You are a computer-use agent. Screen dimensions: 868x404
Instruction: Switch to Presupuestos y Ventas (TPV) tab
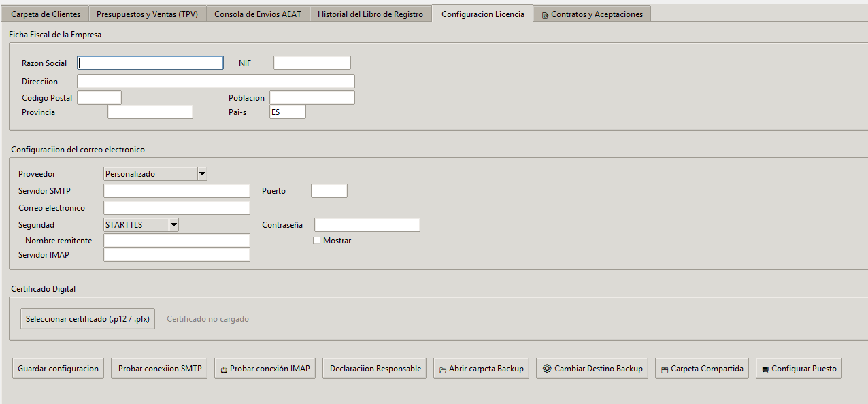tap(147, 14)
